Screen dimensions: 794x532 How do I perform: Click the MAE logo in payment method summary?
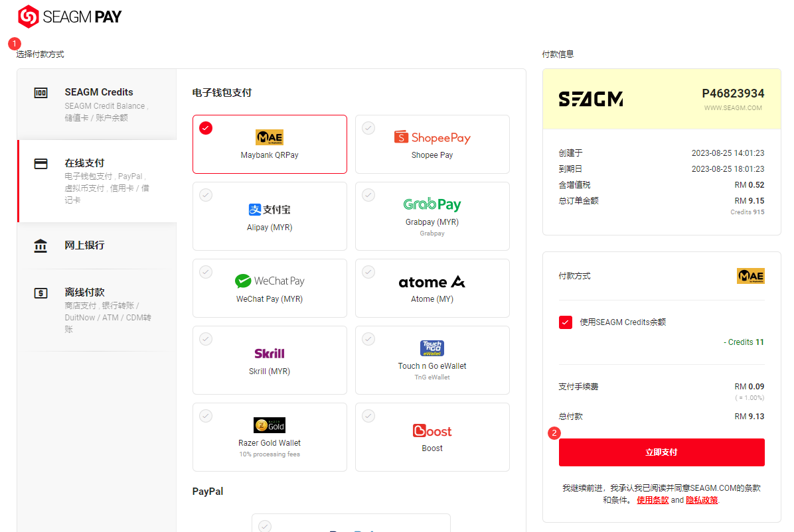tap(750, 276)
